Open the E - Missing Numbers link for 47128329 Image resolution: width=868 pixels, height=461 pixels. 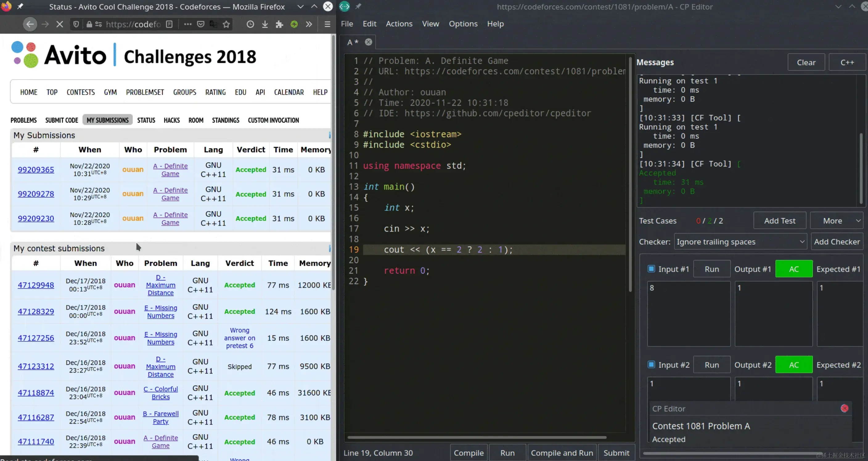tap(161, 311)
